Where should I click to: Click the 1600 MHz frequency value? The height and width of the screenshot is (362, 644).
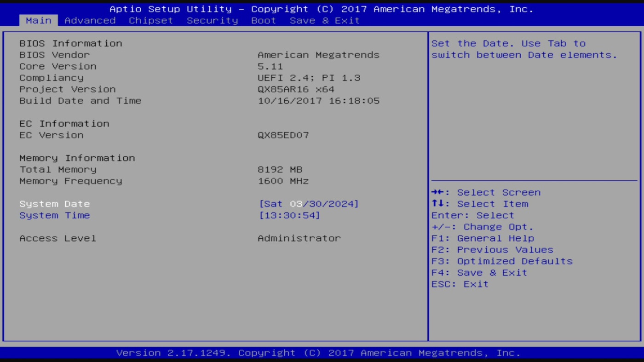pos(283,181)
